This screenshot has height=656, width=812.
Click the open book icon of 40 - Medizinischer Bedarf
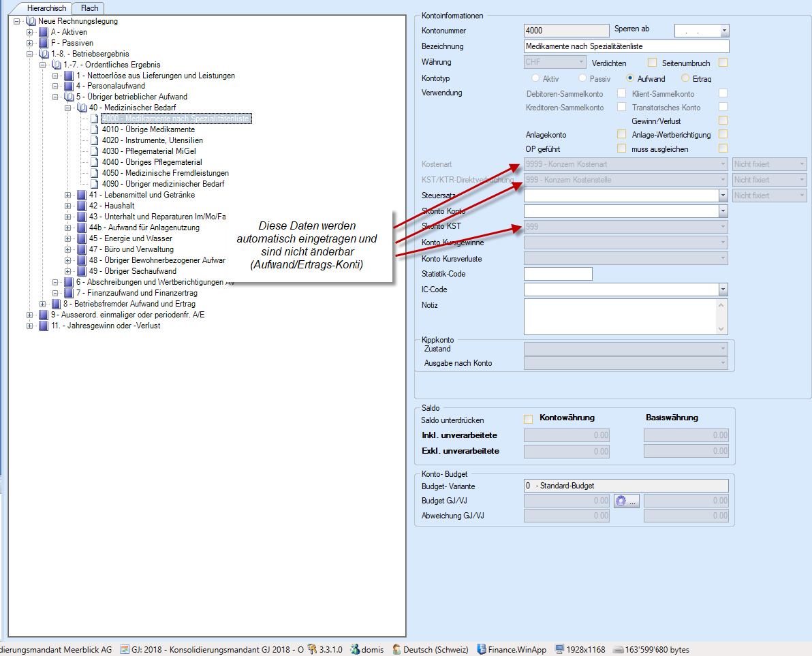pyautogui.click(x=82, y=108)
